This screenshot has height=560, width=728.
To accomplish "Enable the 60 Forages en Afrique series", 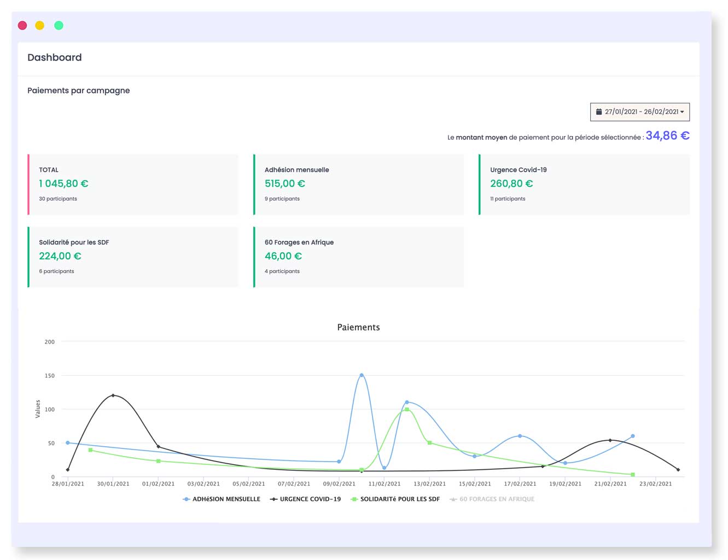I will pos(492,499).
